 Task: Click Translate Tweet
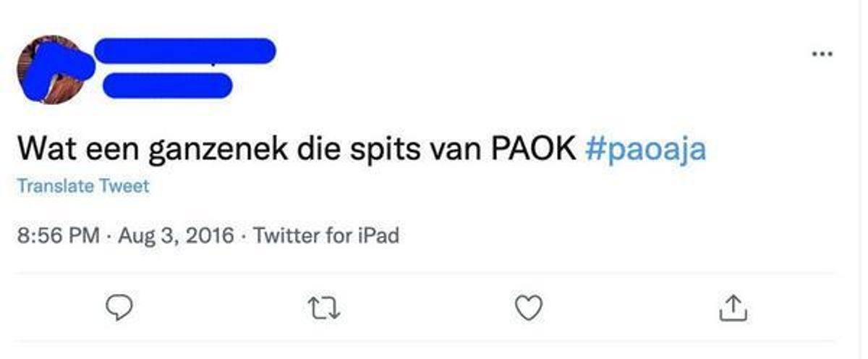(x=82, y=186)
